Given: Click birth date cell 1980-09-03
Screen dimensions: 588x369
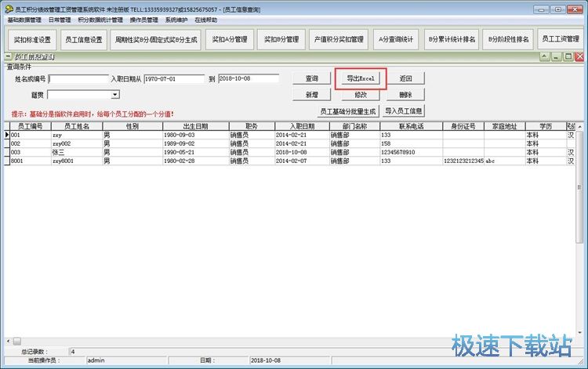Looking at the screenshot, I should tap(196, 135).
